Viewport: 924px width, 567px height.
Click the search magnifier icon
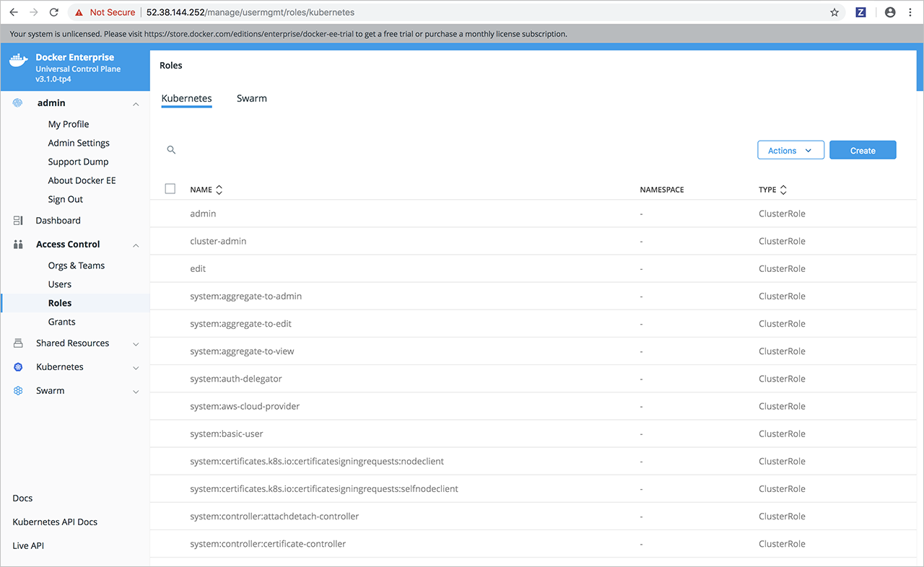click(171, 150)
